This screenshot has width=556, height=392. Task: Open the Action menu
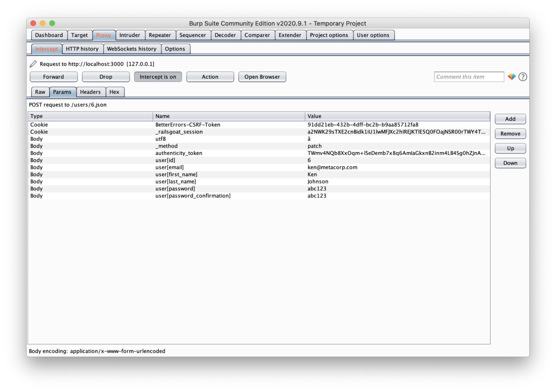click(210, 76)
